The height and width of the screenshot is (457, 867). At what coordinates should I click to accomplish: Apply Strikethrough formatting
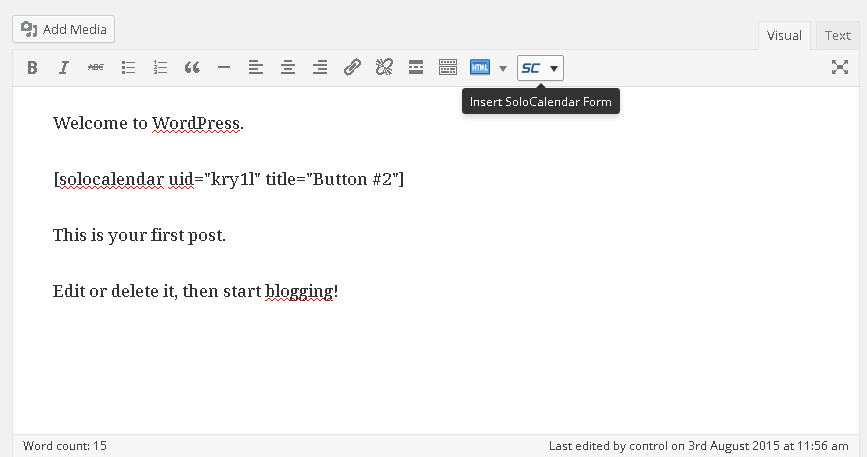pos(96,67)
